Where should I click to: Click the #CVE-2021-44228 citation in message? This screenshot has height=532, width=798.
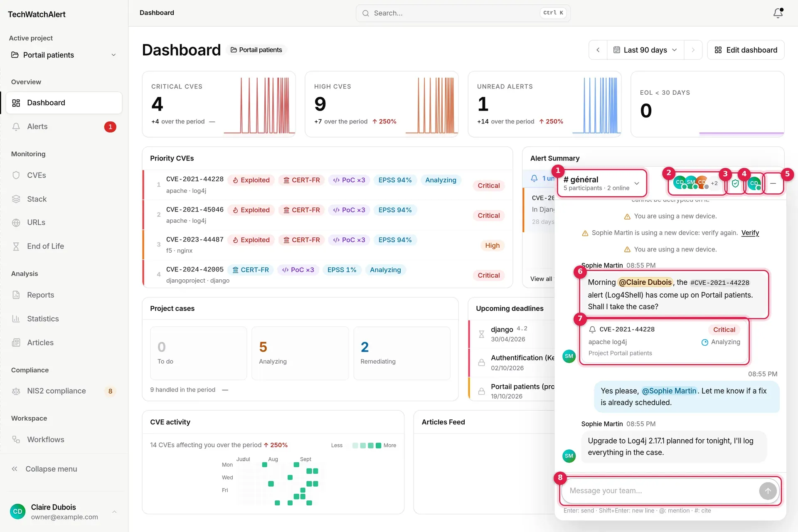[720, 283]
